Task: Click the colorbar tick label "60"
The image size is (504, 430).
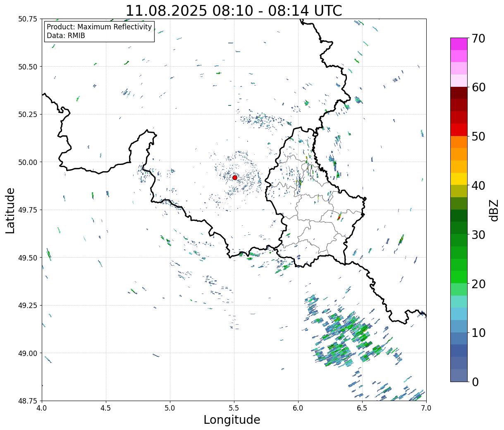Action: point(478,87)
